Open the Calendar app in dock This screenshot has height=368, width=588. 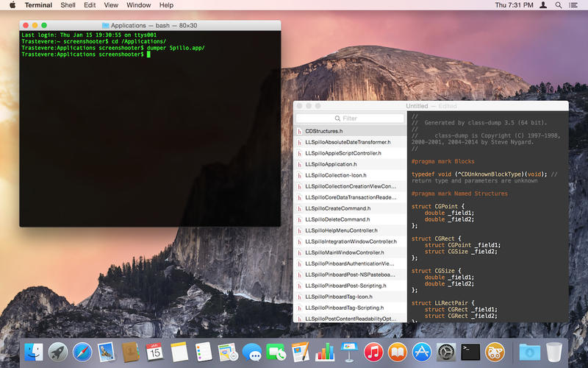(x=154, y=352)
